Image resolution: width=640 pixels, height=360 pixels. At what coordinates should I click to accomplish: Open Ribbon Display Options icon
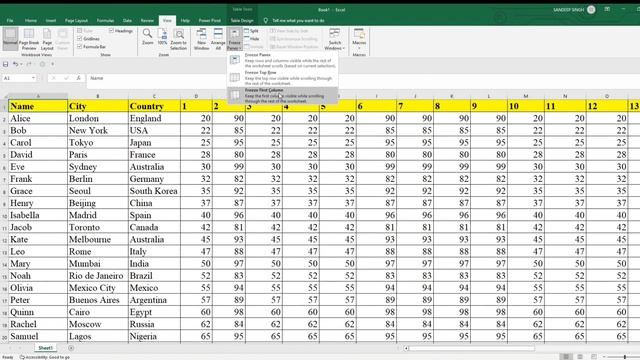tap(607, 9)
